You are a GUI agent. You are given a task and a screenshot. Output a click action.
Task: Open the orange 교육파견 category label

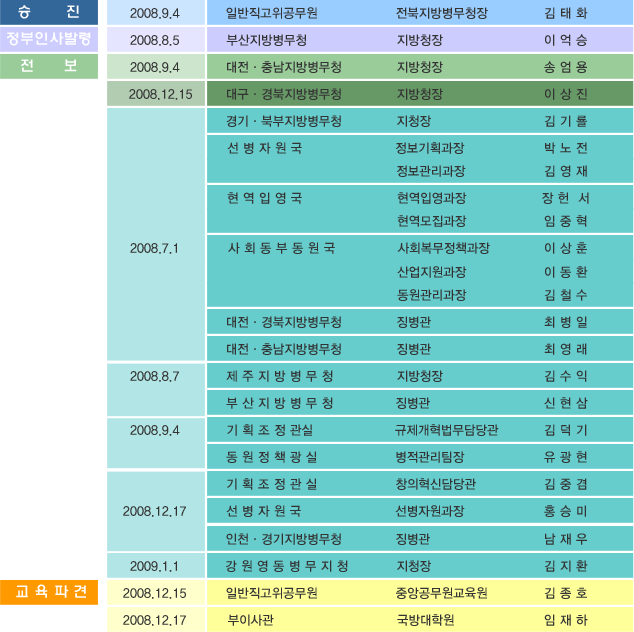49,592
